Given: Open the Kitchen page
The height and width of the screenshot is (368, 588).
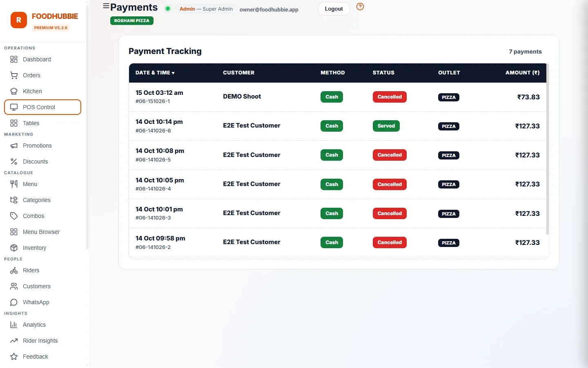Looking at the screenshot, I should 42,91.
